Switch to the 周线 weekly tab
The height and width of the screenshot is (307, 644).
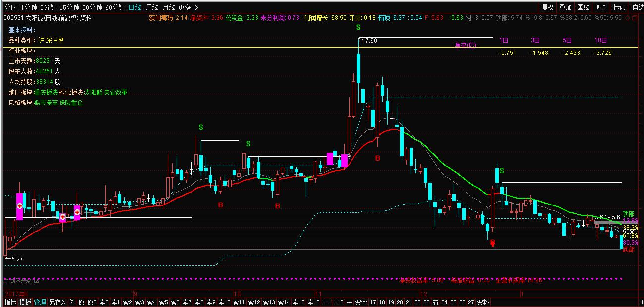(152, 7)
